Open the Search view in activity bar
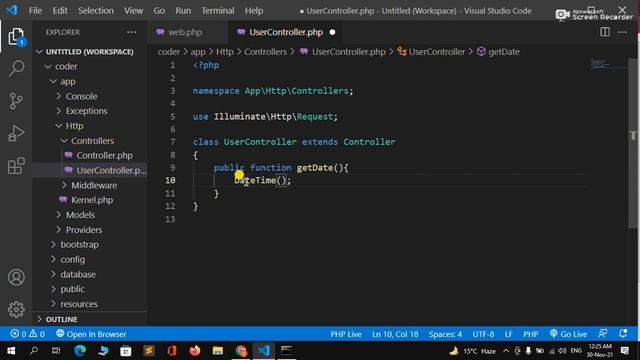The height and width of the screenshot is (360, 640). click(16, 68)
